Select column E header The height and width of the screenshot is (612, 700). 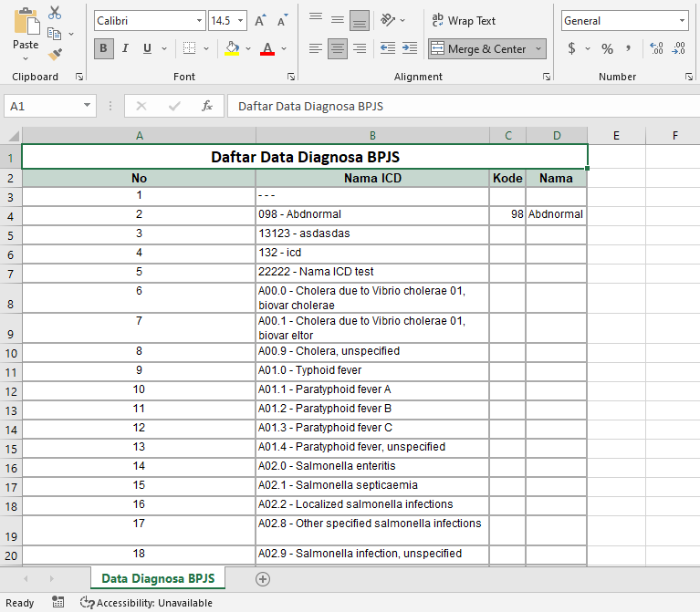click(616, 136)
